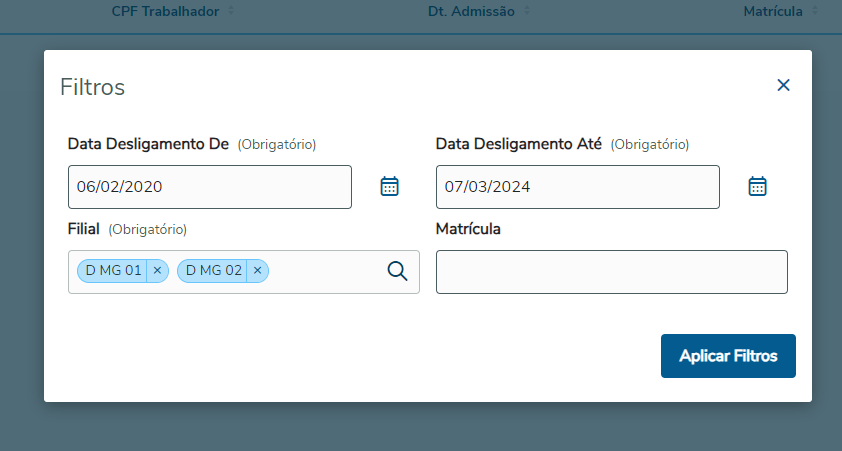Image resolution: width=842 pixels, height=451 pixels.
Task: Click sort arrows beside Matrícula column
Action: (x=814, y=11)
